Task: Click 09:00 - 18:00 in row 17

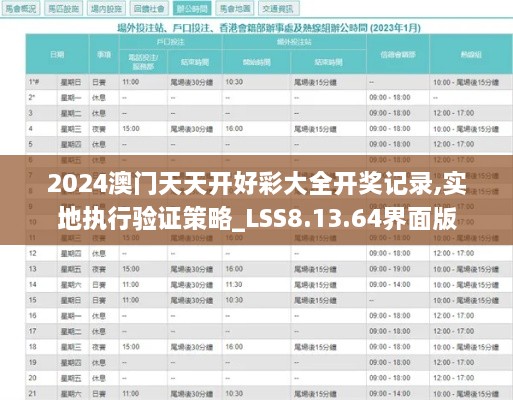Action: point(390,331)
